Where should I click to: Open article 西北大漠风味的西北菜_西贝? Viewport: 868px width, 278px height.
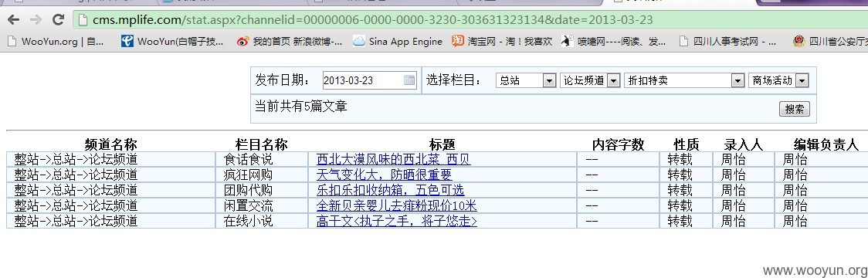394,160
